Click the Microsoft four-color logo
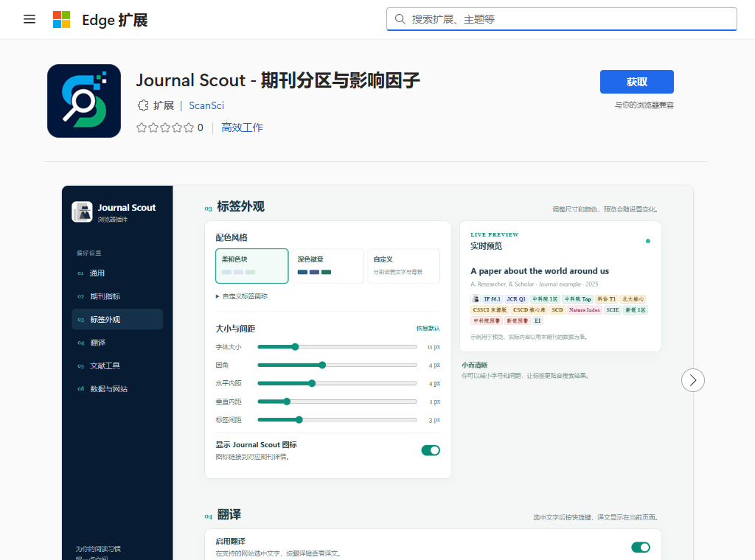Viewport: 755px width, 560px height. (x=62, y=20)
